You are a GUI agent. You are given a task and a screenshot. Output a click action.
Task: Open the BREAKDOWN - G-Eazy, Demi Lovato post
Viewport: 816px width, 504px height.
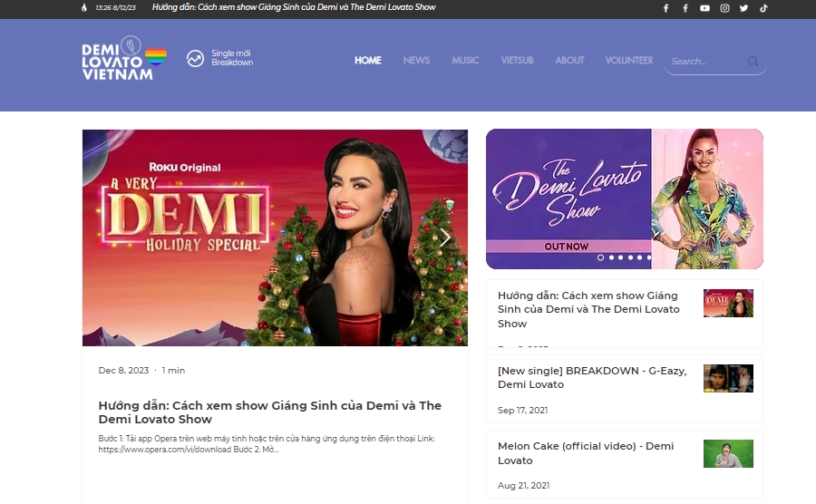(x=592, y=378)
